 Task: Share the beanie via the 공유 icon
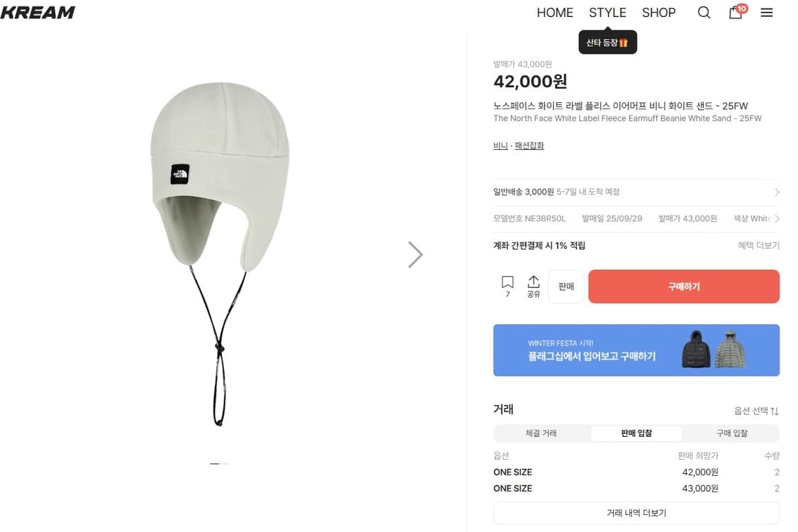(x=533, y=286)
